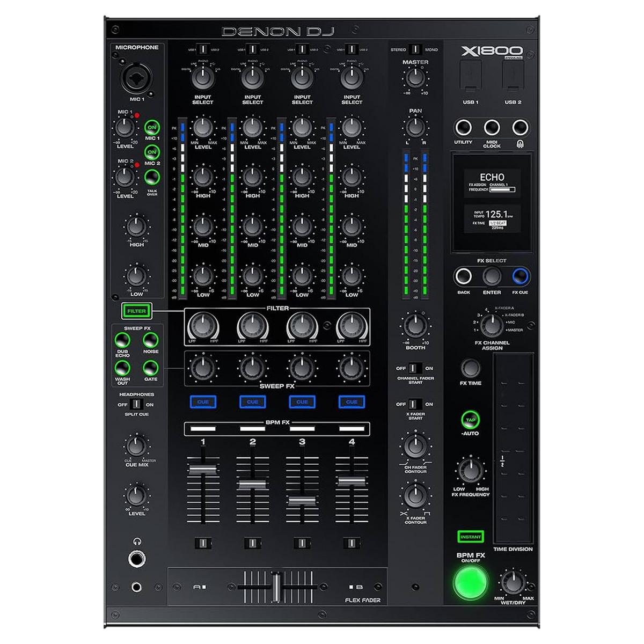Enable the CUE button above channel 1

(203, 402)
